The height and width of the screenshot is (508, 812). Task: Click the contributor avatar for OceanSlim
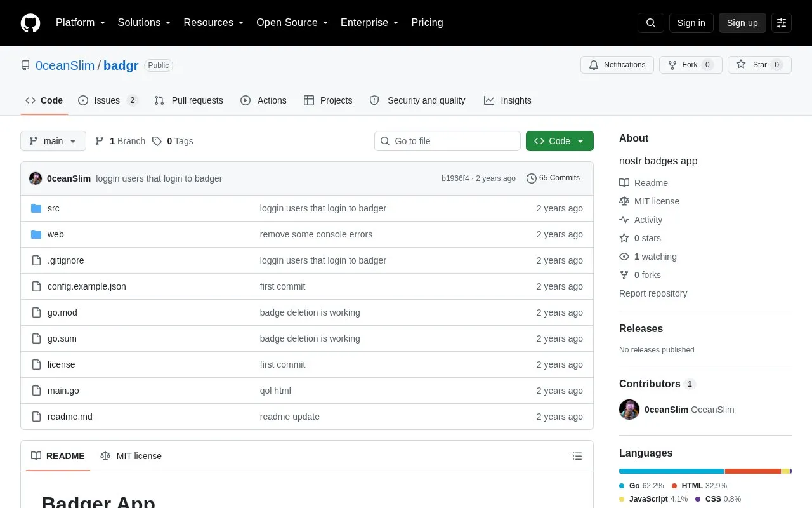[629, 410]
